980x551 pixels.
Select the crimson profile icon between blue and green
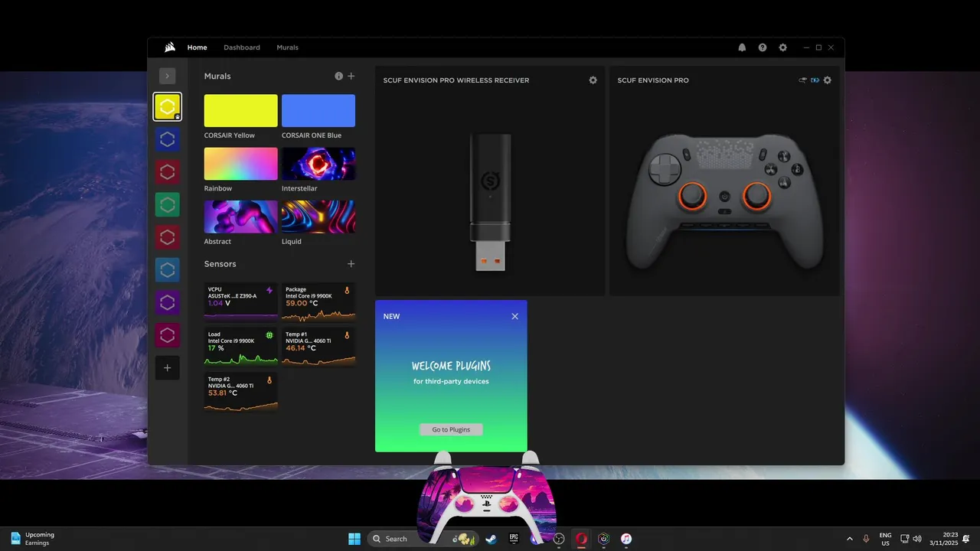coord(168,172)
